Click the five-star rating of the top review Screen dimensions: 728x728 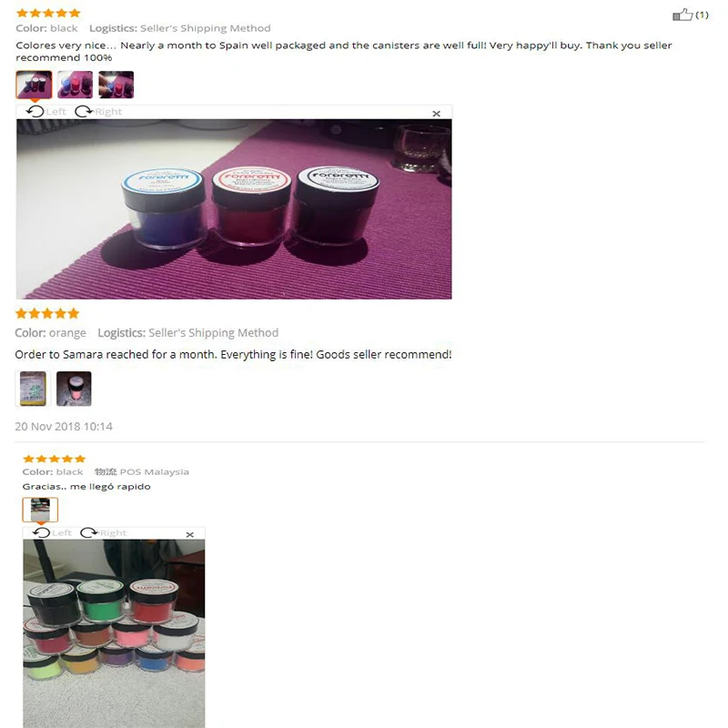click(48, 13)
